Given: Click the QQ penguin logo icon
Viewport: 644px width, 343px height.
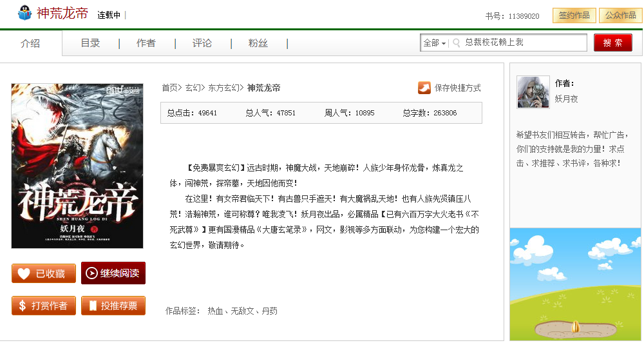Looking at the screenshot, I should [x=24, y=14].
